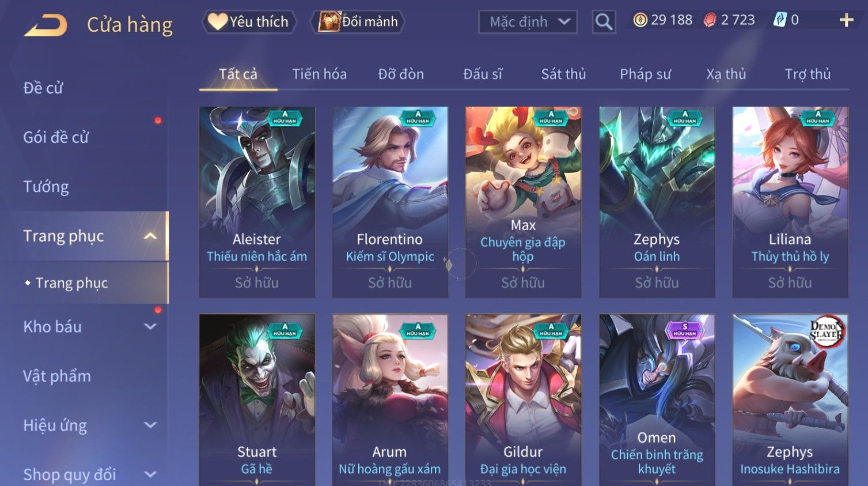
Task: Expand the Shop quy đổi section
Action: [x=150, y=474]
